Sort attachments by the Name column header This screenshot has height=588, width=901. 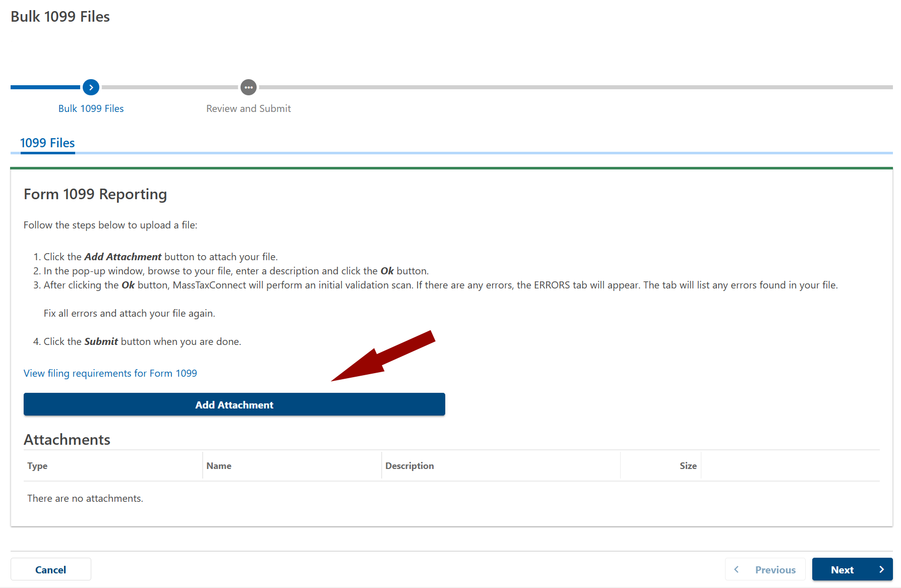coord(219,466)
